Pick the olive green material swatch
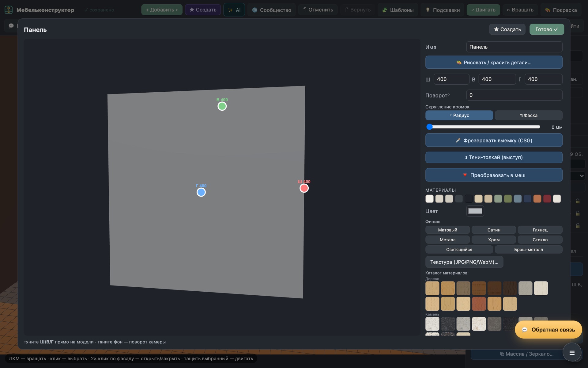Image resolution: width=588 pixels, height=368 pixels. 508,199
